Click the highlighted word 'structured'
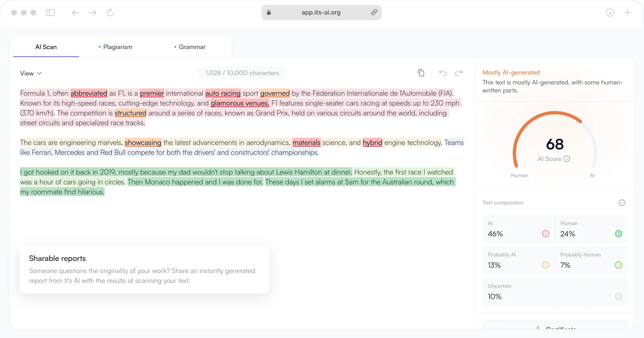644x338 pixels. [x=130, y=113]
